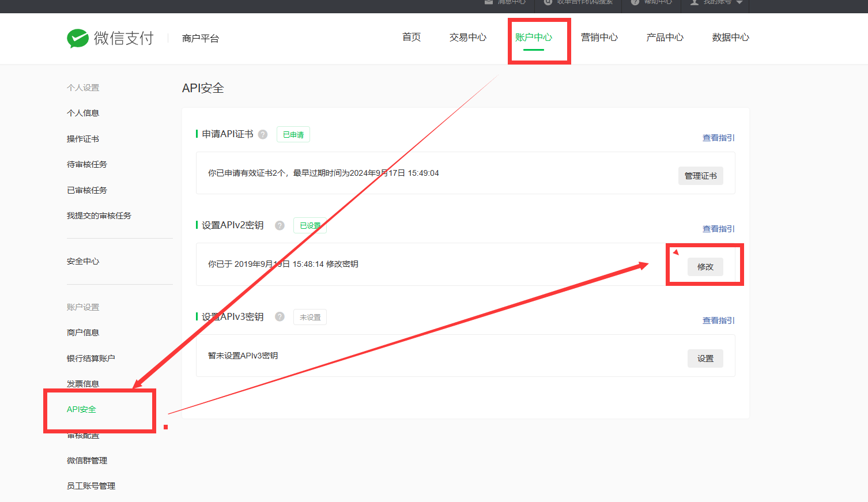The width and height of the screenshot is (868, 502).
Task: Click the 设置APIv2密钥 section title
Action: pyautogui.click(x=233, y=225)
